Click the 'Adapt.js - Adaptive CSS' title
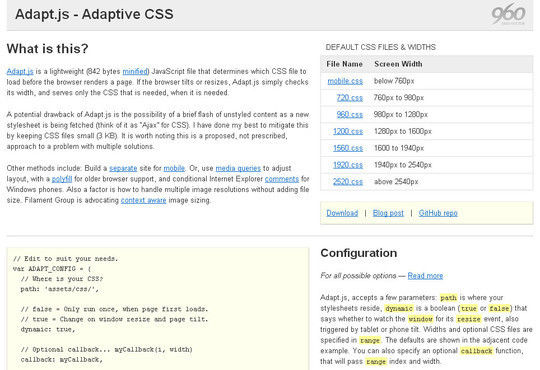 tap(94, 14)
